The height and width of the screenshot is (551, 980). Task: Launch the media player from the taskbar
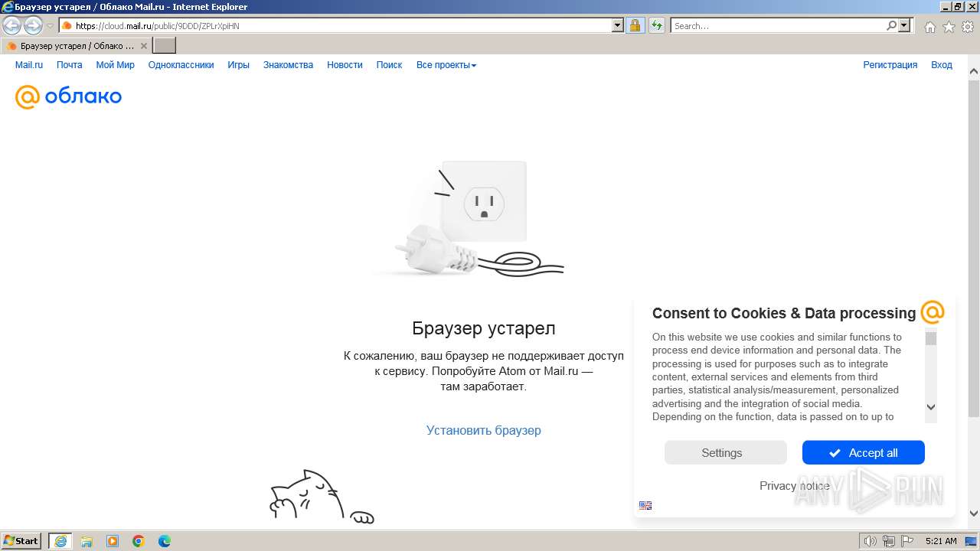click(x=113, y=541)
